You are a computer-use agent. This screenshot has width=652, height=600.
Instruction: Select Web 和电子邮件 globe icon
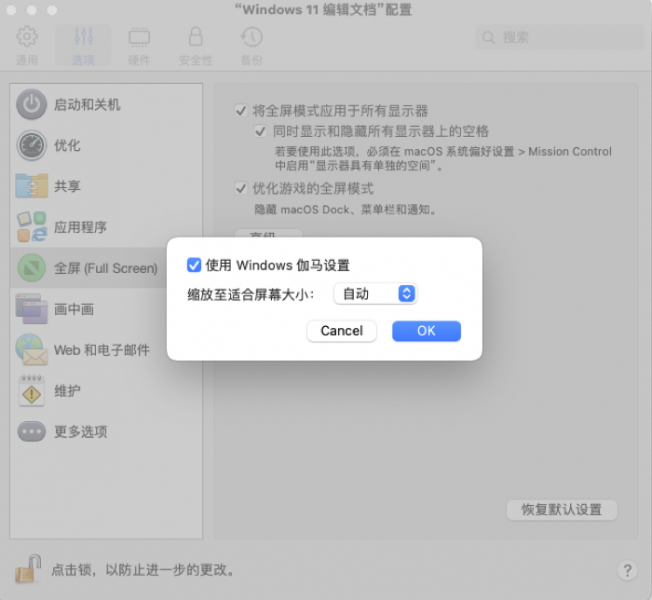click(31, 350)
